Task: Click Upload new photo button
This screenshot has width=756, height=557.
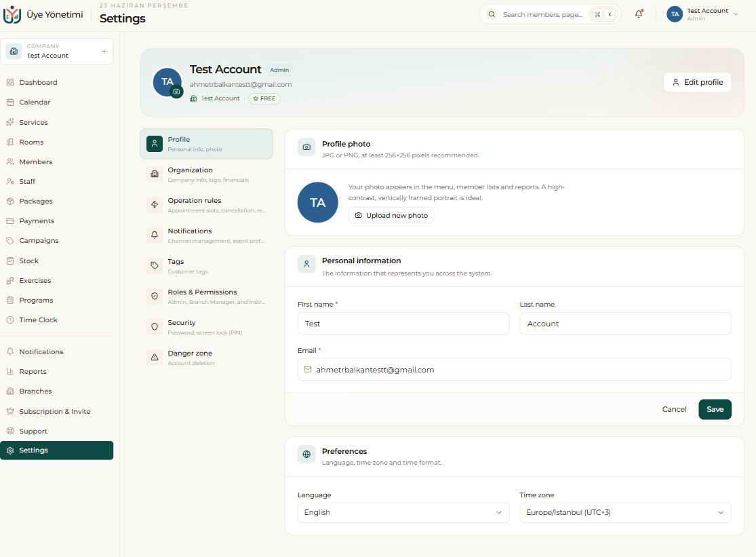Action: (x=391, y=215)
